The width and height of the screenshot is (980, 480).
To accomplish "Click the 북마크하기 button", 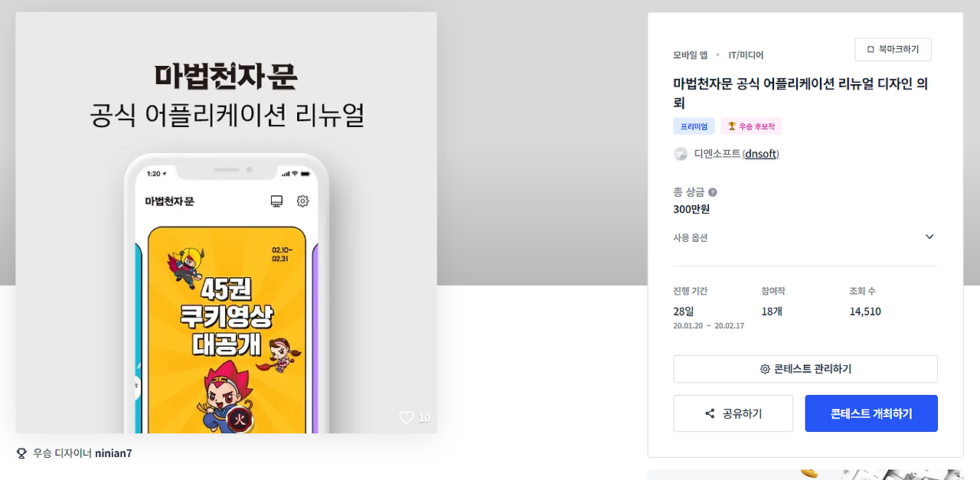I will click(893, 49).
